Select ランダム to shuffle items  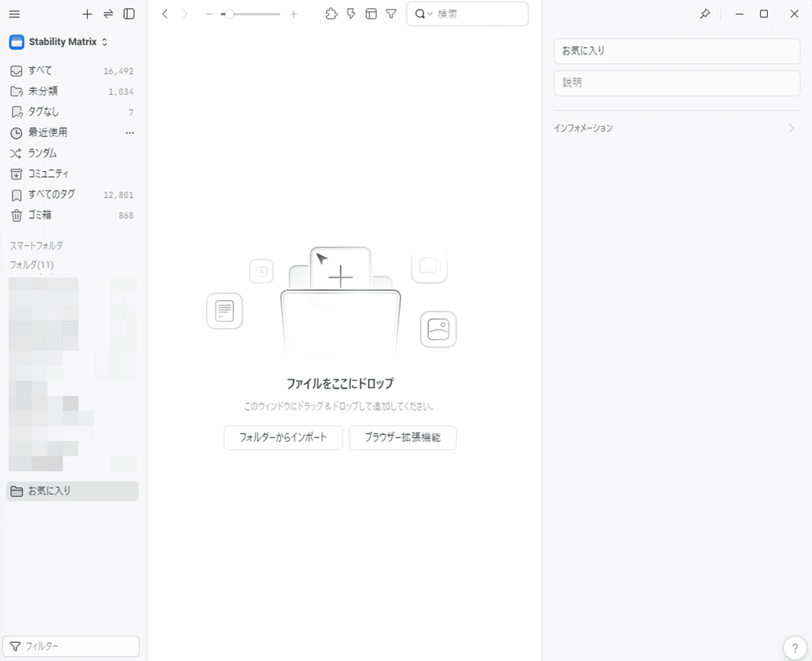[41, 153]
